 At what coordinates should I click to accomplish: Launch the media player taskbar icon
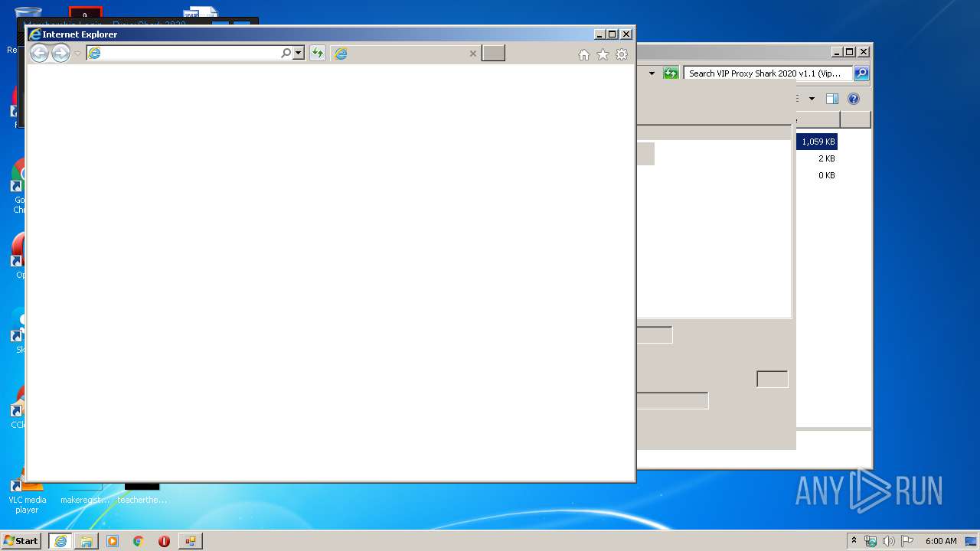pyautogui.click(x=113, y=541)
